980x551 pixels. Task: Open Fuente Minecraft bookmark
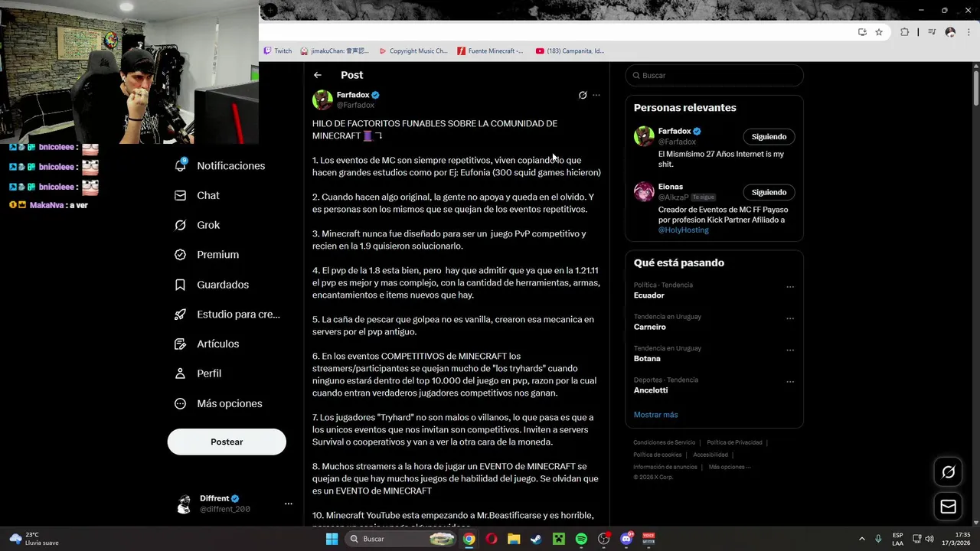point(490,51)
